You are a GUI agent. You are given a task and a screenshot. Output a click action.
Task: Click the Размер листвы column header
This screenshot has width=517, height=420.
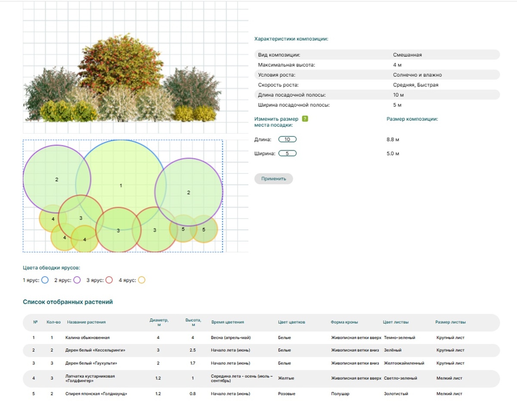[x=451, y=322]
